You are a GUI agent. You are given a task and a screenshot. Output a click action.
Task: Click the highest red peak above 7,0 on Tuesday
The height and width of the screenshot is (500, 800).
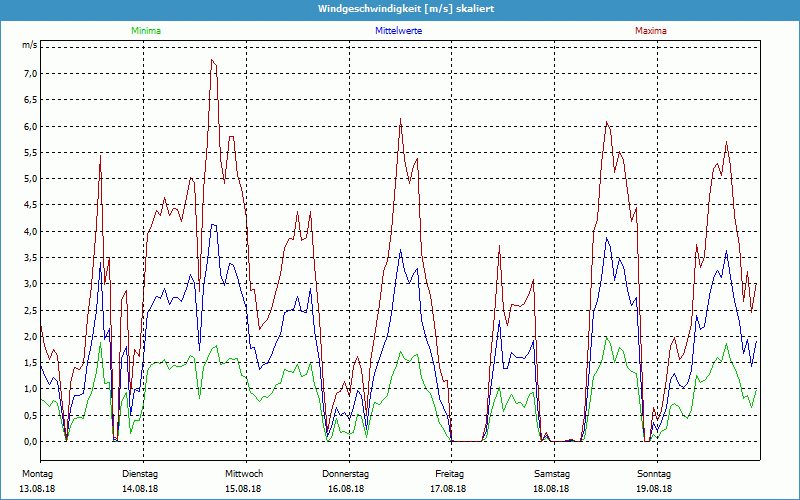(212, 60)
